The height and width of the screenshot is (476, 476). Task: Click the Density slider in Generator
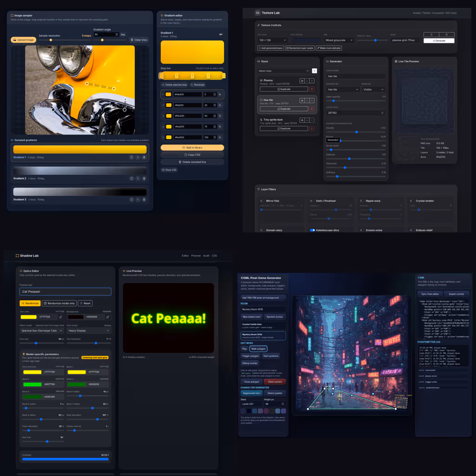point(356,132)
